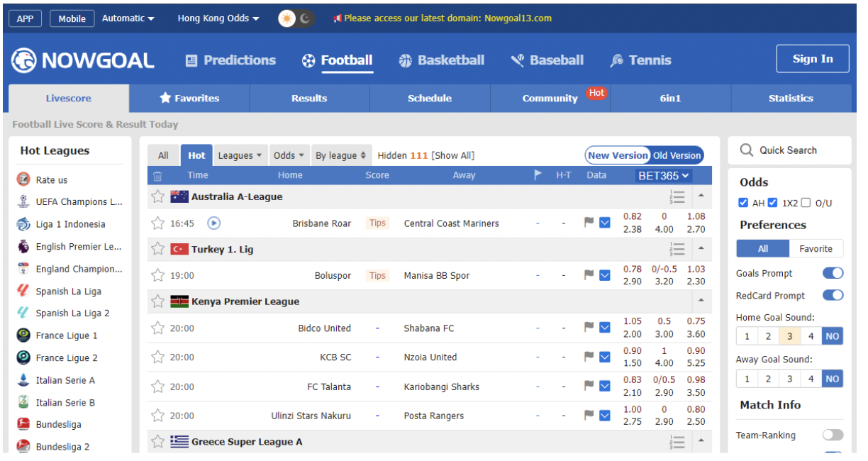Open the Odds dropdown filter
The width and height of the screenshot is (868, 461).
tap(289, 155)
